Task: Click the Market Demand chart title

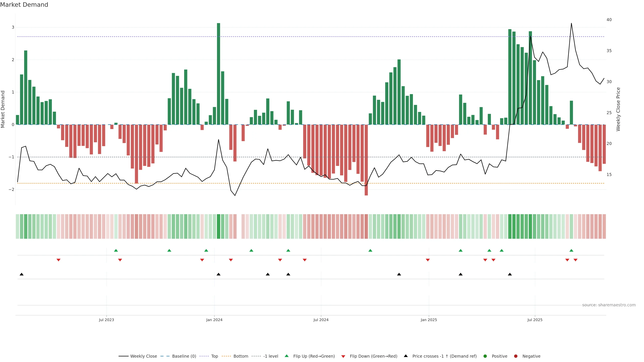Action: 24,5
